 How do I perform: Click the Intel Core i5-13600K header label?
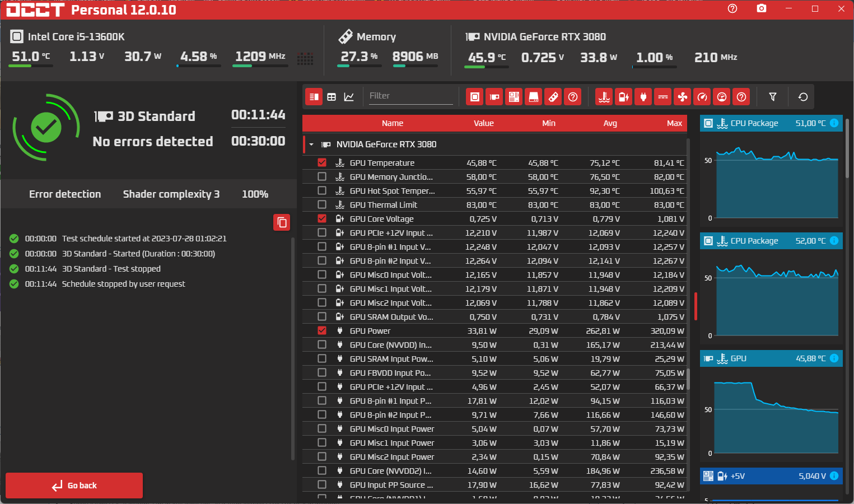(76, 37)
